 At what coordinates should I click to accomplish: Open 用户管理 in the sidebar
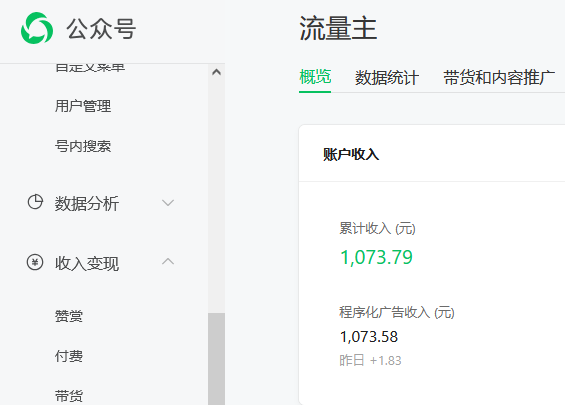[x=83, y=106]
